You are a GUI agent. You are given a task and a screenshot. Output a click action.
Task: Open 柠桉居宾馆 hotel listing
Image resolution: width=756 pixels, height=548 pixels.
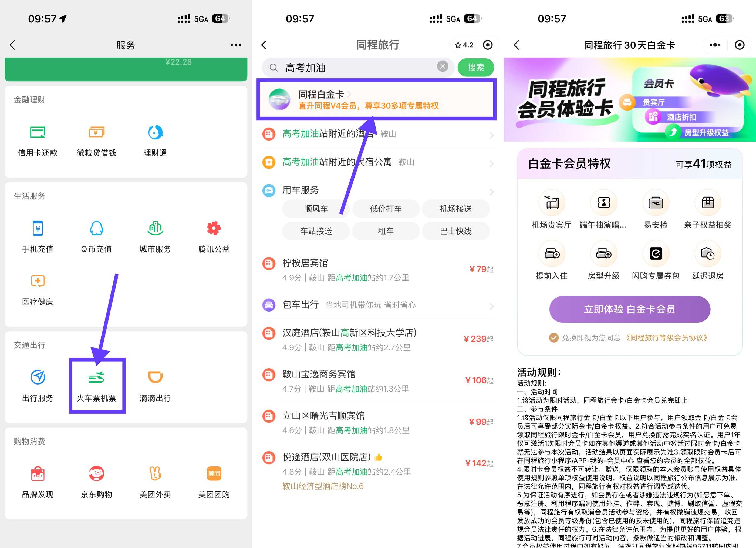378,270
